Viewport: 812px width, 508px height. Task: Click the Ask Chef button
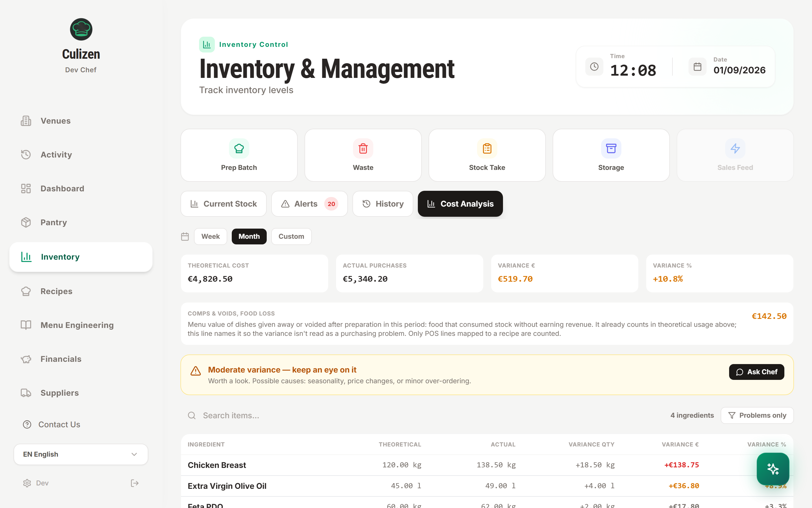756,372
